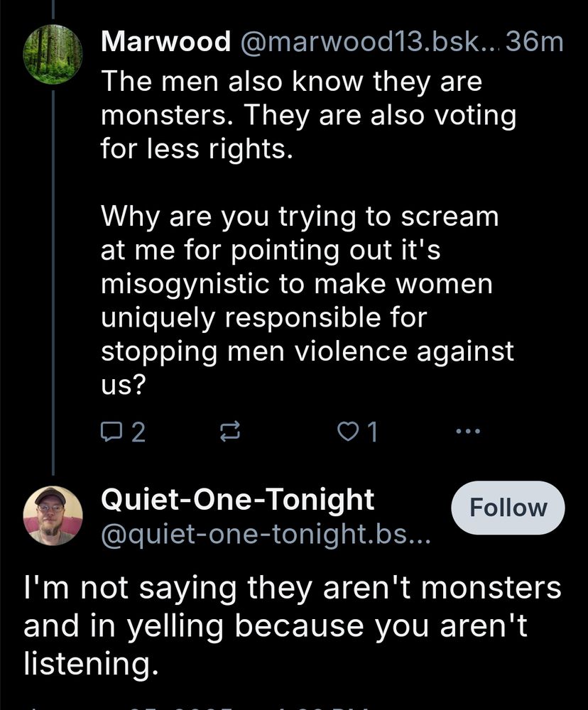The width and height of the screenshot is (588, 710).
Task: Tap Marwood's forest profile avatar
Action: coord(53,53)
